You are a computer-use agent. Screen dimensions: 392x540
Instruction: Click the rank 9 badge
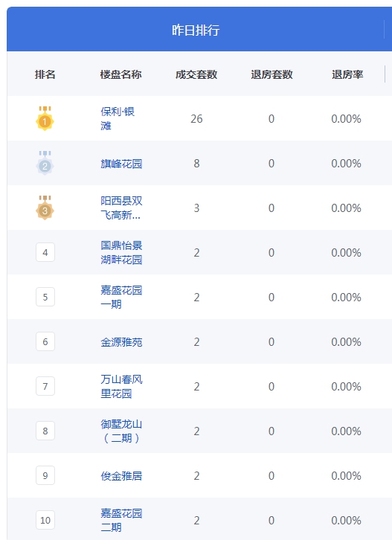[45, 475]
